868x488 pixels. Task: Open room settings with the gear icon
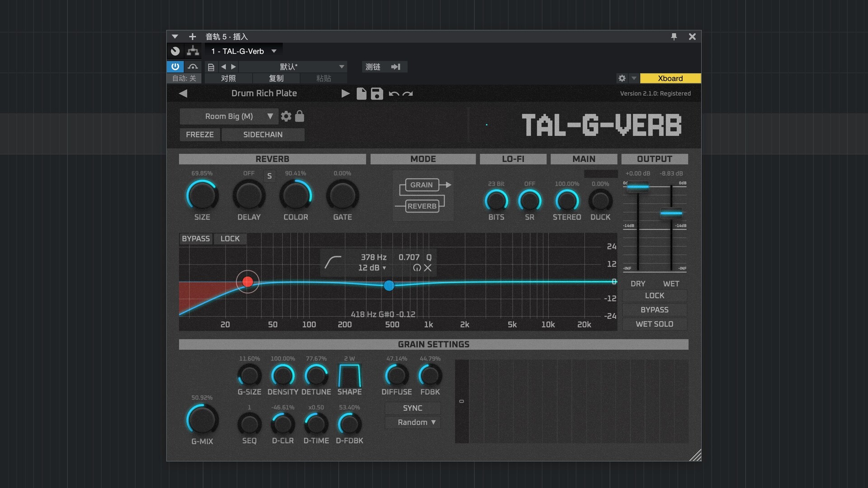pos(286,116)
